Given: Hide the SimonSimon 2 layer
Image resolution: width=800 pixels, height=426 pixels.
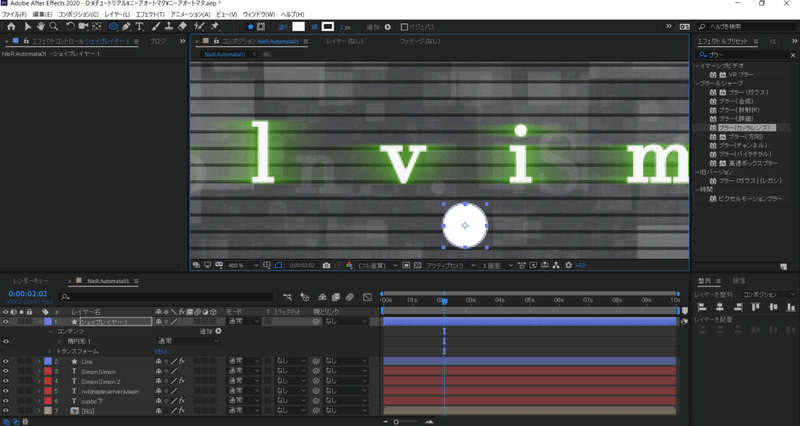Looking at the screenshot, I should (6, 381).
